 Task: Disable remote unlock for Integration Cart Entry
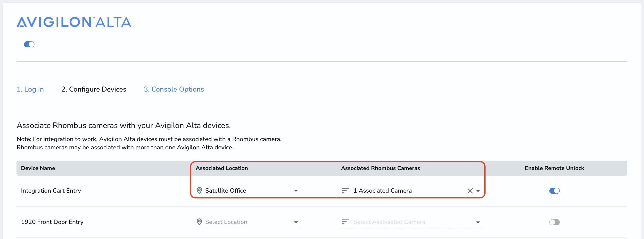click(554, 191)
